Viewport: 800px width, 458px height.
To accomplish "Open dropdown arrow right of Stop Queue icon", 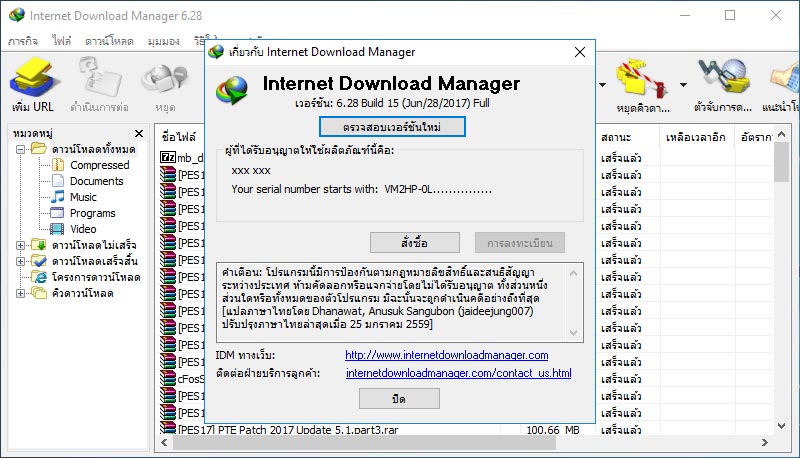I will click(x=683, y=85).
